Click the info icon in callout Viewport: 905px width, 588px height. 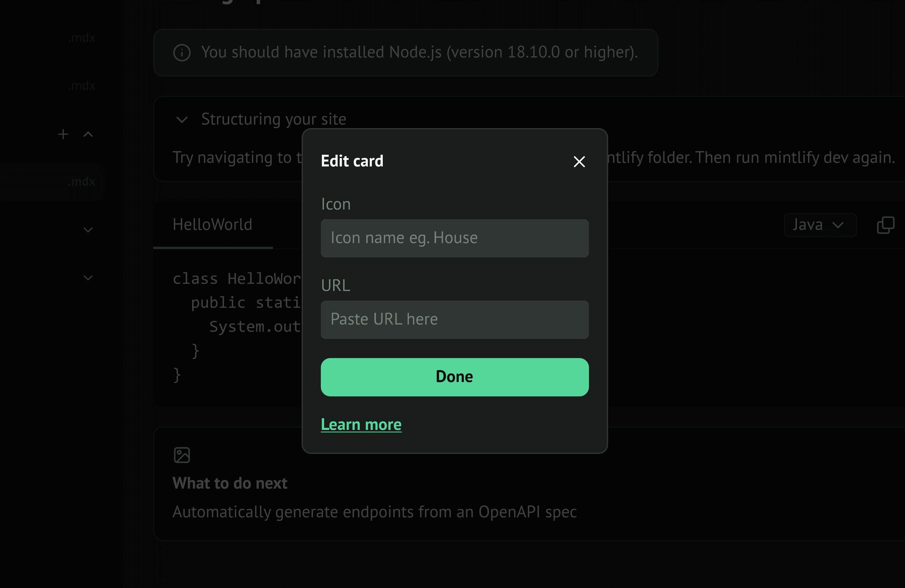(x=182, y=52)
